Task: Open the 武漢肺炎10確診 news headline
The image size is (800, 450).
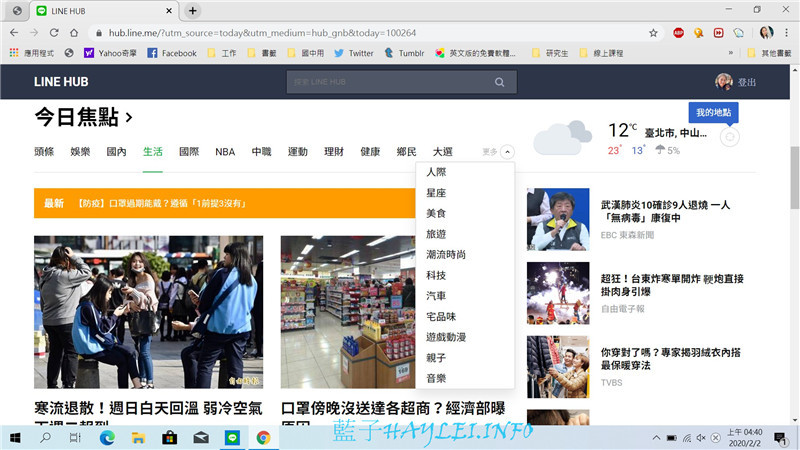Action: coord(665,211)
